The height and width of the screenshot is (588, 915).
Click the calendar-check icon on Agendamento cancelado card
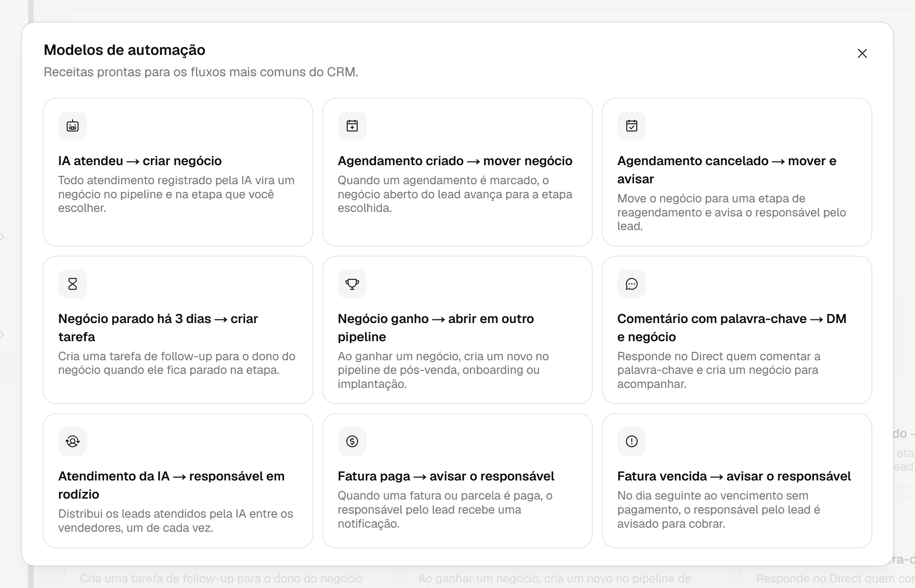coord(632,126)
